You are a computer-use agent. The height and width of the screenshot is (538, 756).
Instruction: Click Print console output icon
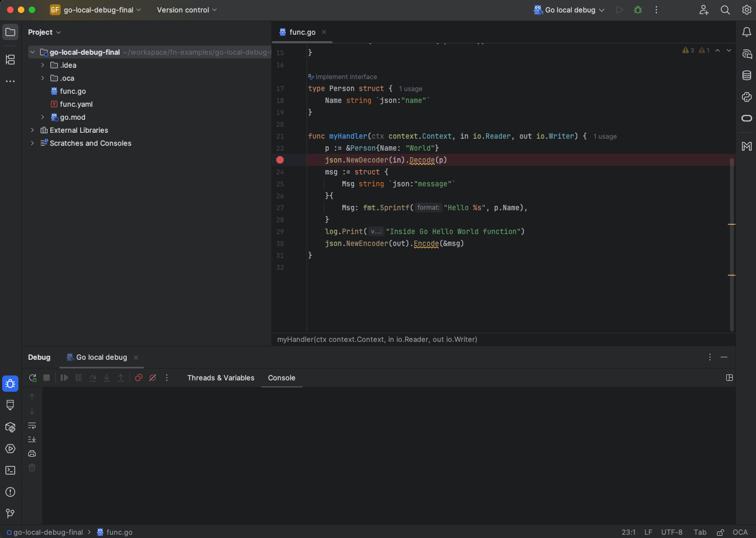(32, 453)
